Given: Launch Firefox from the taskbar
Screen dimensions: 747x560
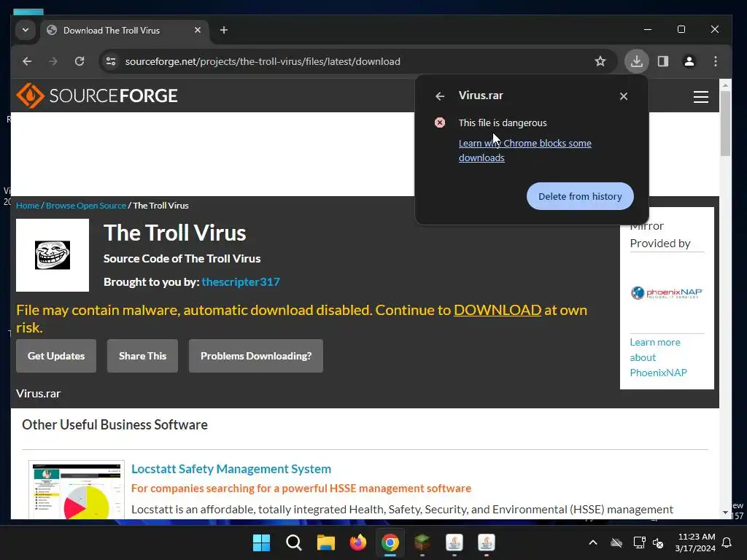Looking at the screenshot, I should click(x=357, y=542).
